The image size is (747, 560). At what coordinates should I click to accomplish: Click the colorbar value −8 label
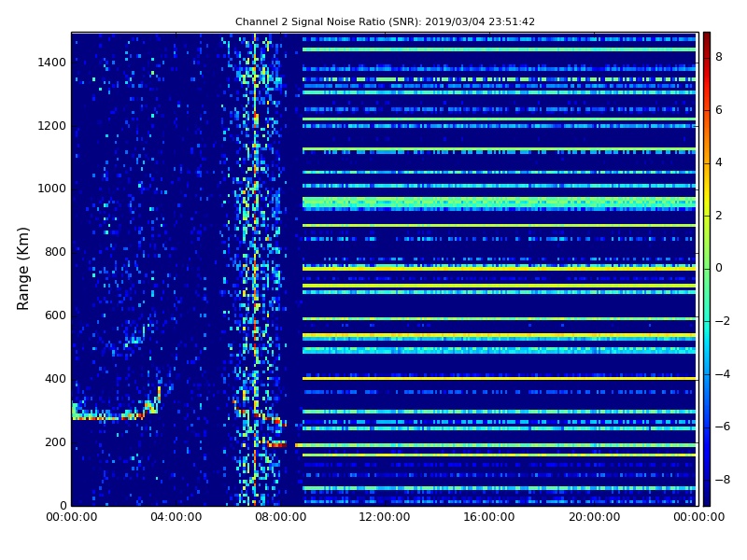722,480
